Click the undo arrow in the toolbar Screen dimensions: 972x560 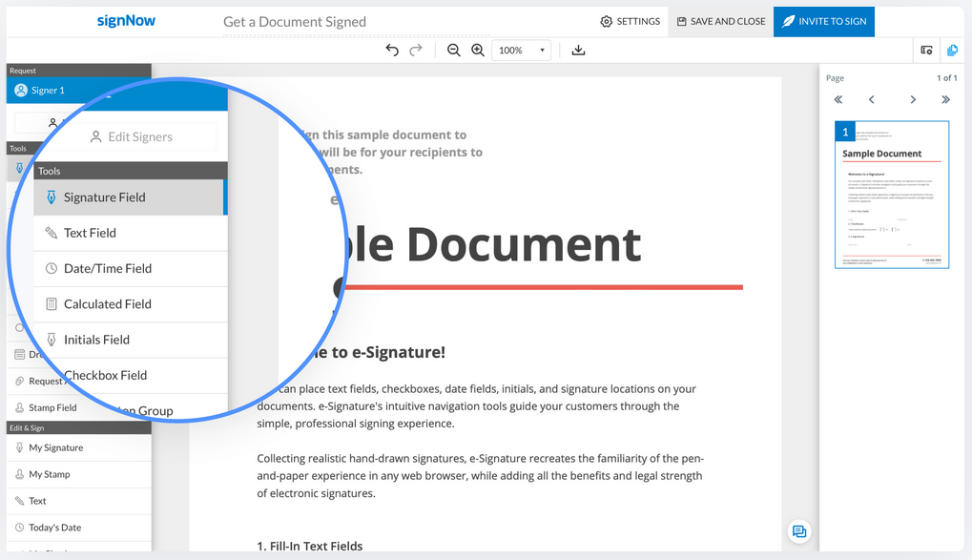tap(392, 50)
